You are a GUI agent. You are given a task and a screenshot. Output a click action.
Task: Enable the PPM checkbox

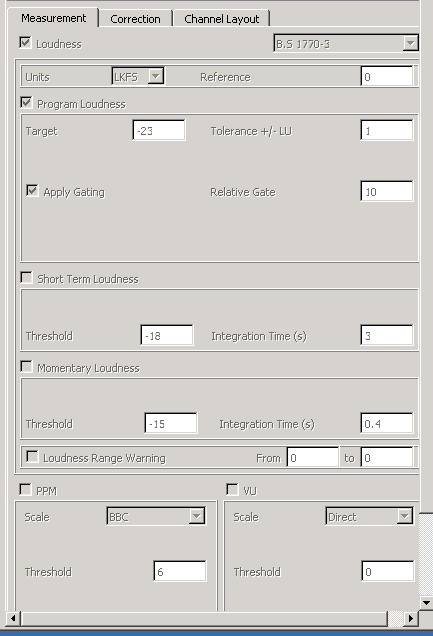25,490
